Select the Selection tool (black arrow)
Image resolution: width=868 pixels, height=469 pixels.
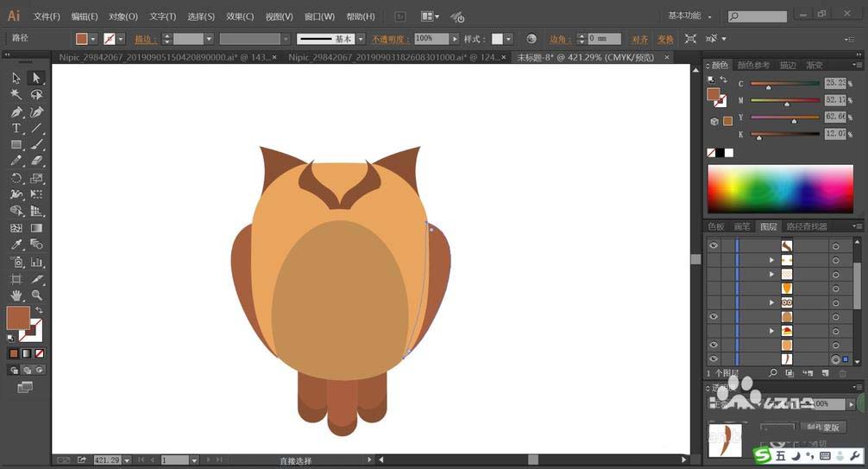click(16, 78)
